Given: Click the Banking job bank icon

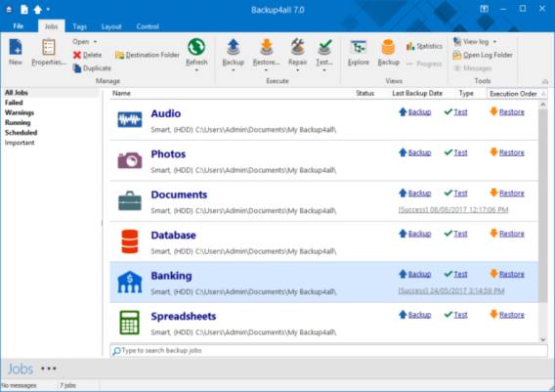Looking at the screenshot, I should click(x=130, y=282).
